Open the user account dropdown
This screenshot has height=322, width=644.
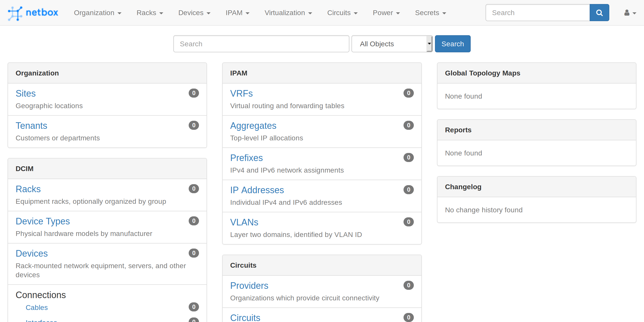[629, 13]
